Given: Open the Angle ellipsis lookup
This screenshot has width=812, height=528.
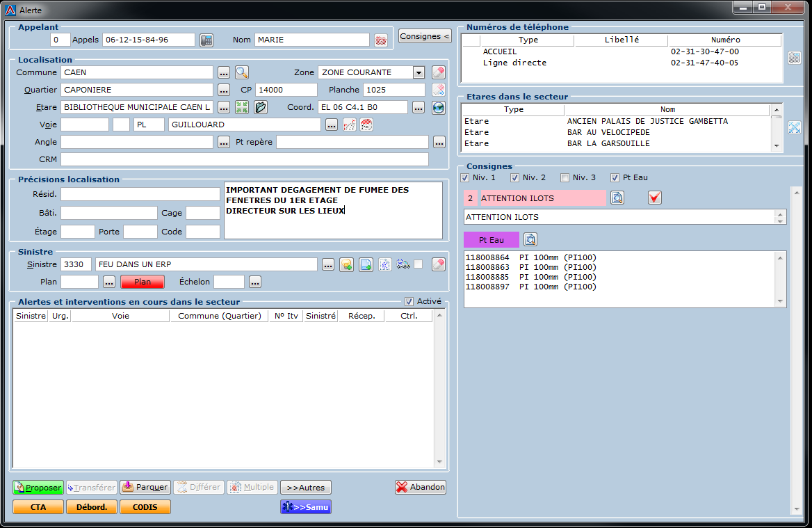Looking at the screenshot, I should [x=224, y=142].
